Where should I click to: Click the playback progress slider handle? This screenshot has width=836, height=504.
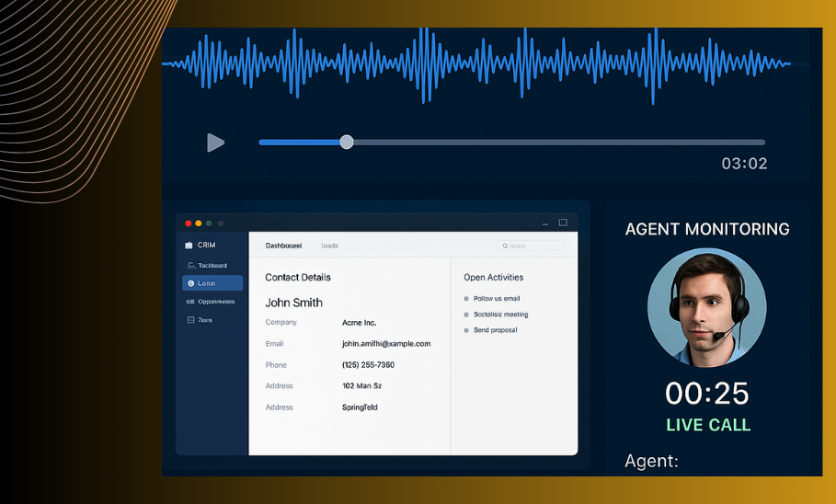tap(346, 142)
